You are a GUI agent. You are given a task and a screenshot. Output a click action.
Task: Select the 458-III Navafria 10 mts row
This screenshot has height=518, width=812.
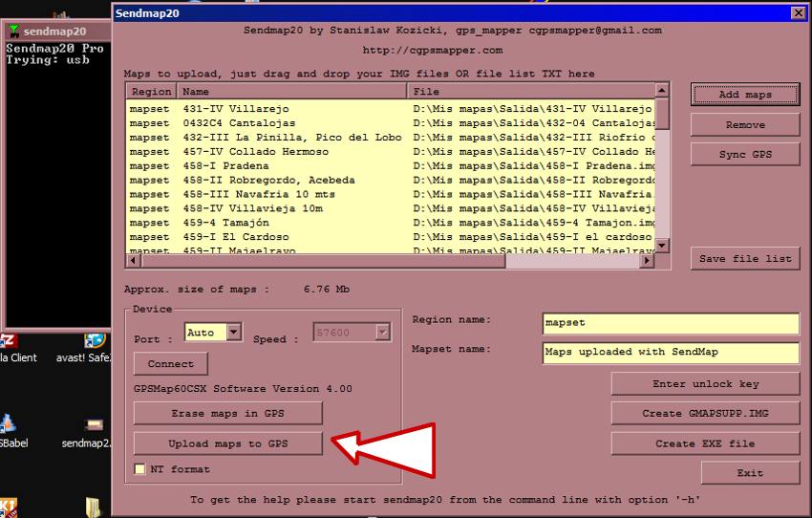pos(391,194)
